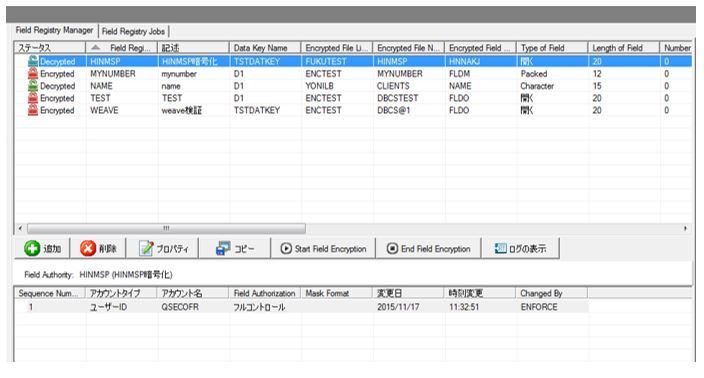Click the Encrypted File N... column header
Viewport: 704px width, 378px height.
pyautogui.click(x=409, y=48)
